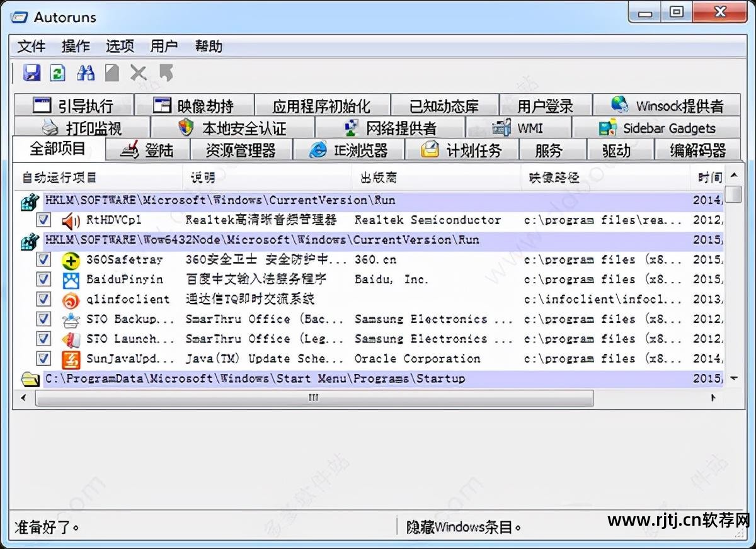Uncheck qlinfoclient to disable it
This screenshot has width=756, height=549.
pos(42,300)
